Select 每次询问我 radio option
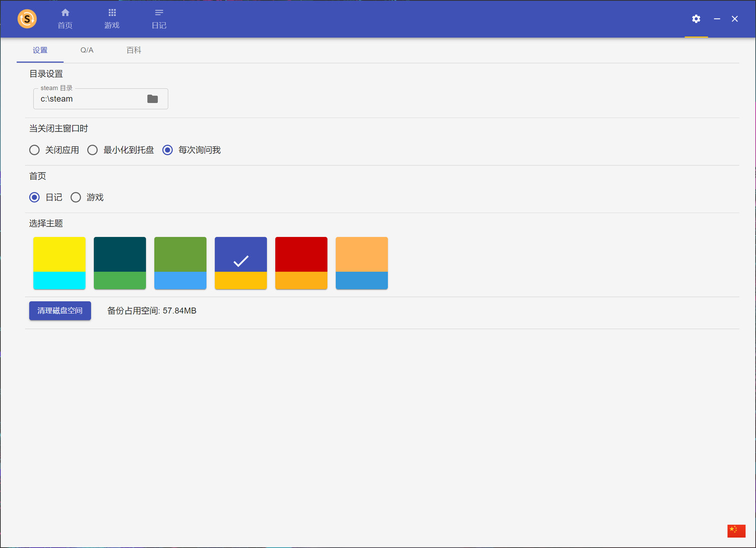 (x=192, y=150)
